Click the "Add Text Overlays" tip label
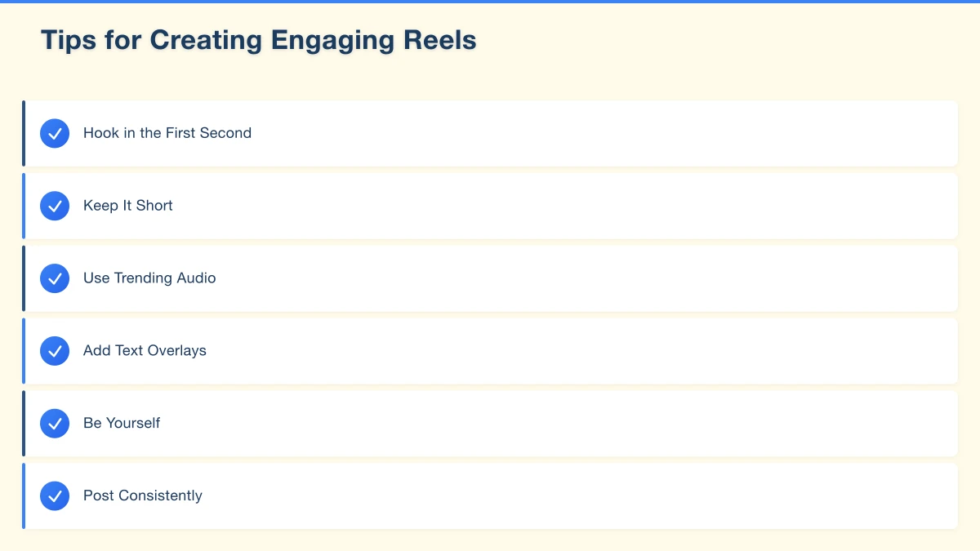980x551 pixels. pos(145,351)
